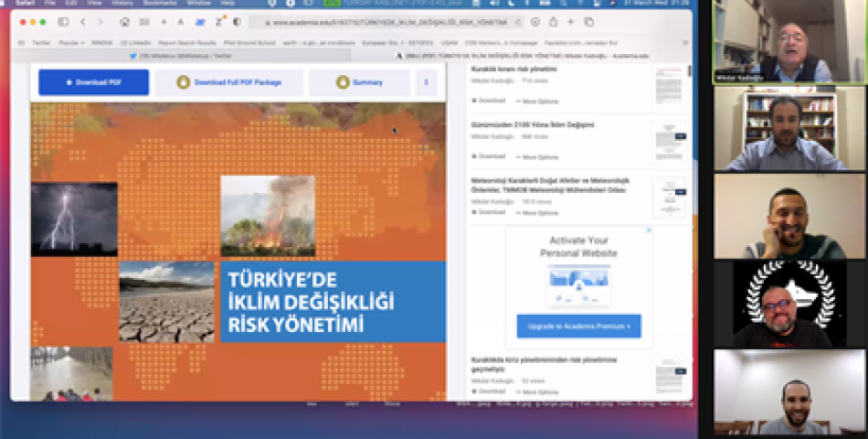
Task: Expand More Options under Günümüzden 2100 Yılına İklim Değişimi
Action: [536, 155]
